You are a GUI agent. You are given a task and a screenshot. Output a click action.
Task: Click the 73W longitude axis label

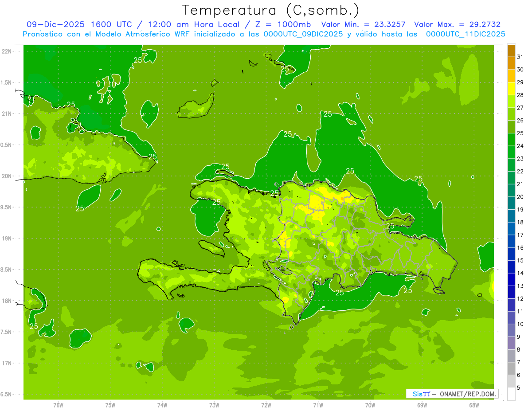(214, 405)
